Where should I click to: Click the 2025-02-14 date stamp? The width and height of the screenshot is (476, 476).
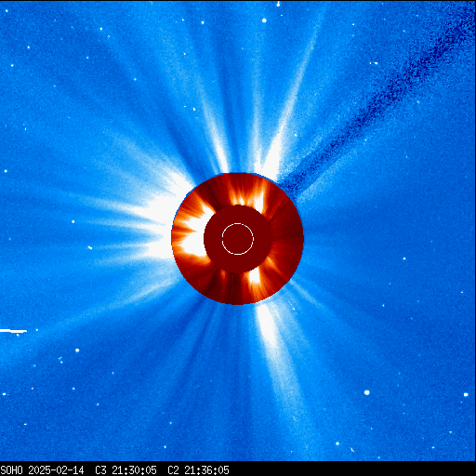point(56,470)
